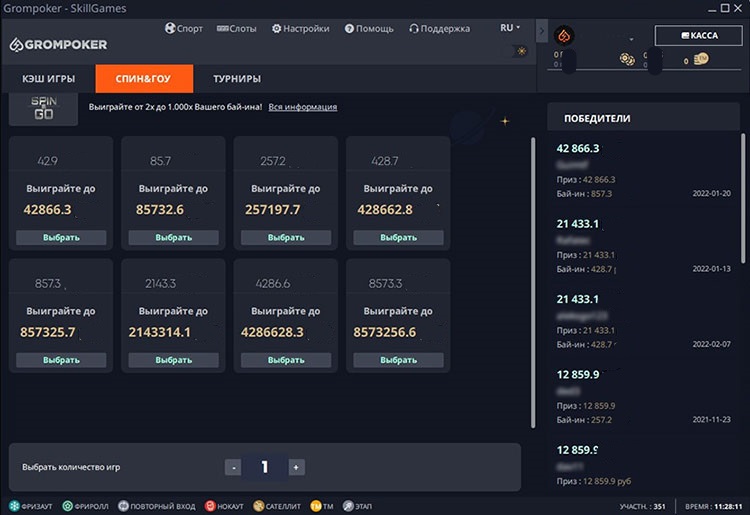
Task: Toggle the light theme sun icon
Action: 521,51
